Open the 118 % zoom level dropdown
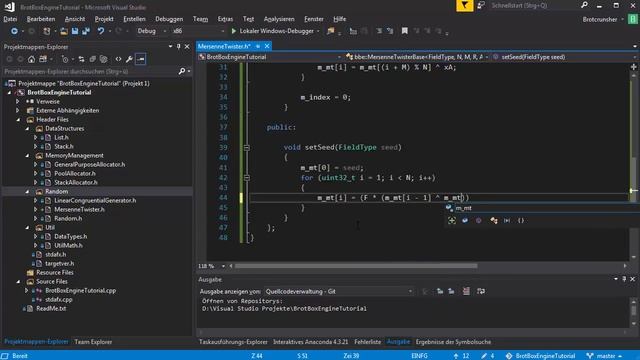Viewport: 640px width, 360px height. [223, 266]
